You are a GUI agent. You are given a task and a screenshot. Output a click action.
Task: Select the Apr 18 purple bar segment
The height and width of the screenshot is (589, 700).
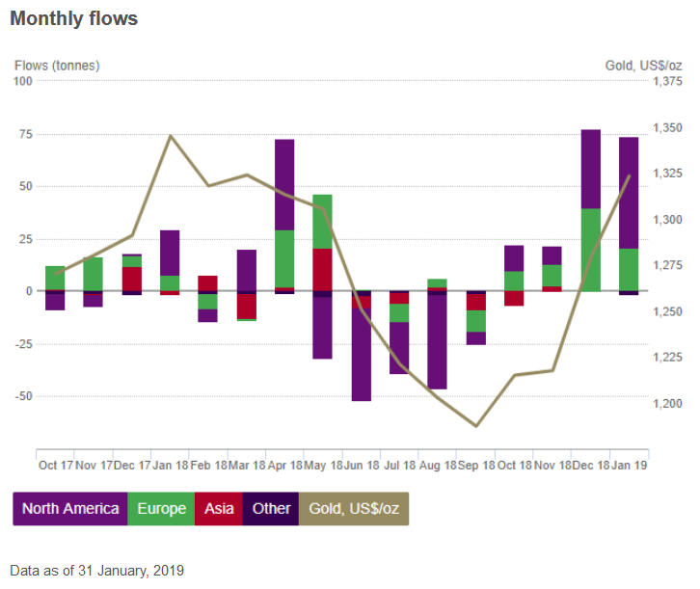pos(284,184)
